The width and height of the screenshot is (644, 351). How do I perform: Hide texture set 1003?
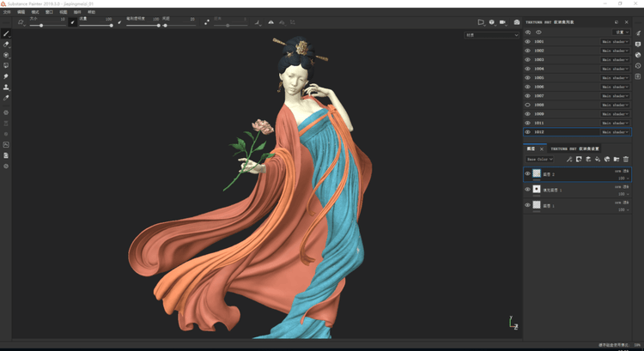[528, 60]
